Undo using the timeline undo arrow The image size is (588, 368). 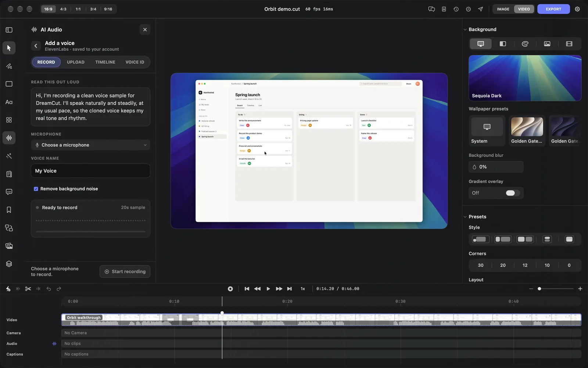[x=49, y=289]
